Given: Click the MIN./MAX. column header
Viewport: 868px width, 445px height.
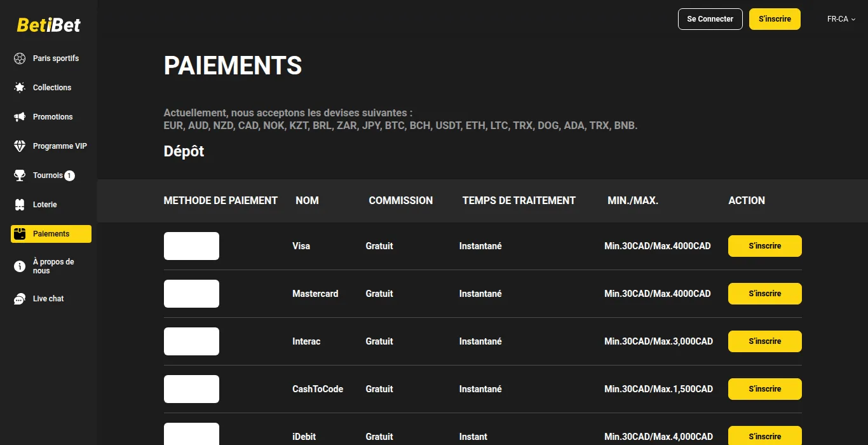Looking at the screenshot, I should click(633, 200).
